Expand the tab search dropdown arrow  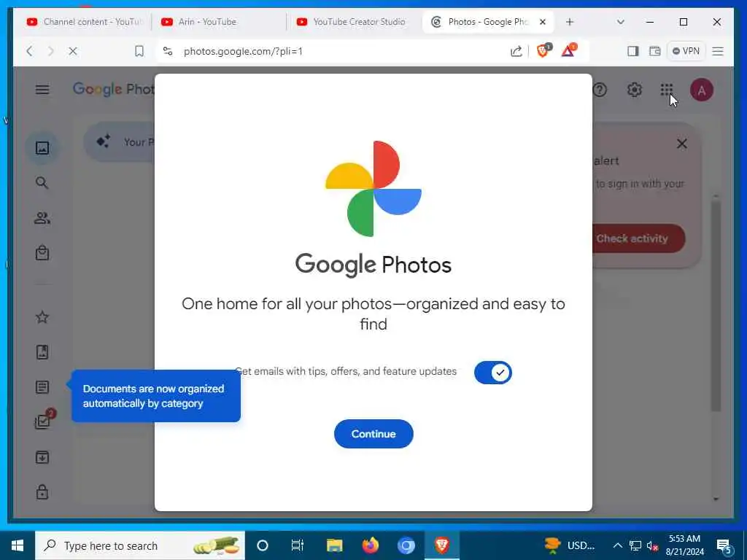pyautogui.click(x=620, y=22)
